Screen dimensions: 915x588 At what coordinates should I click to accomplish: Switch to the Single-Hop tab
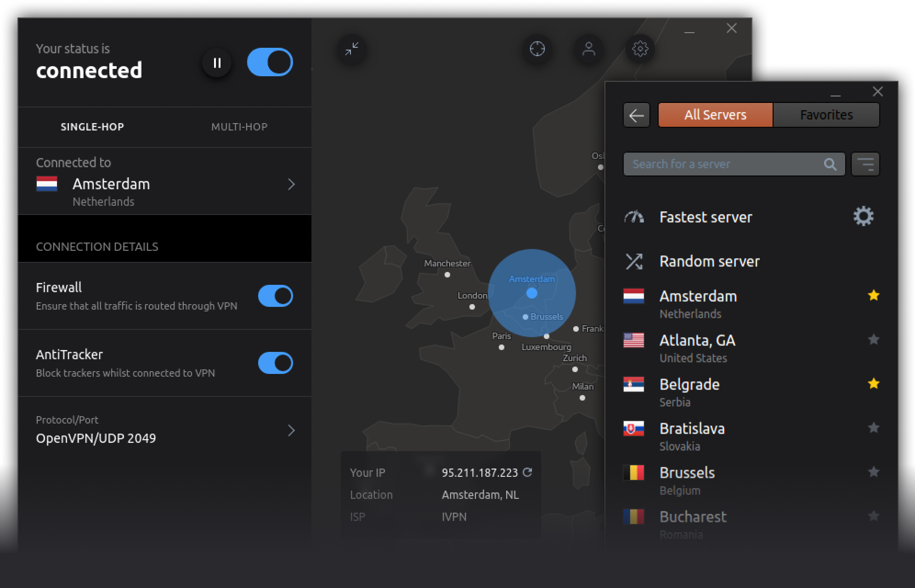(92, 127)
